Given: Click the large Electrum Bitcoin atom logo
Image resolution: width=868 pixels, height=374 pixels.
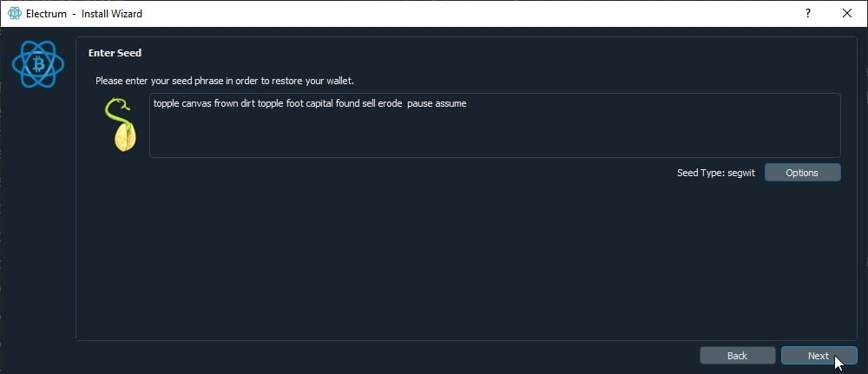Looking at the screenshot, I should pos(38,65).
